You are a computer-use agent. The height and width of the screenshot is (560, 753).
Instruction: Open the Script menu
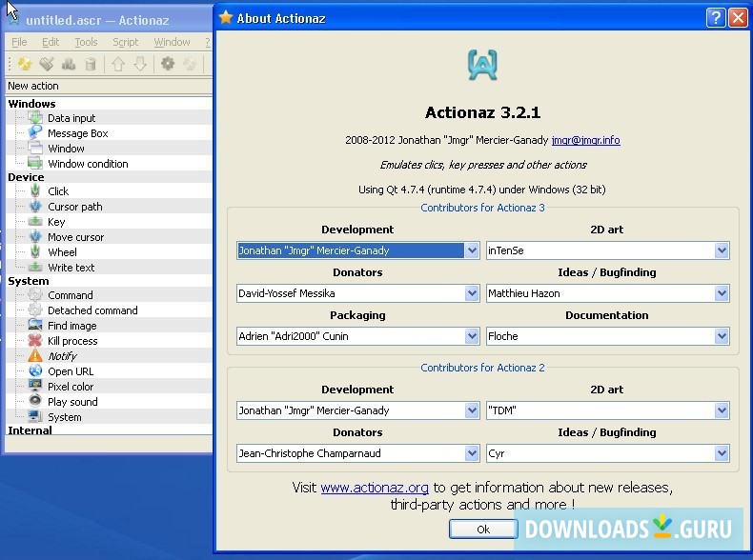125,42
